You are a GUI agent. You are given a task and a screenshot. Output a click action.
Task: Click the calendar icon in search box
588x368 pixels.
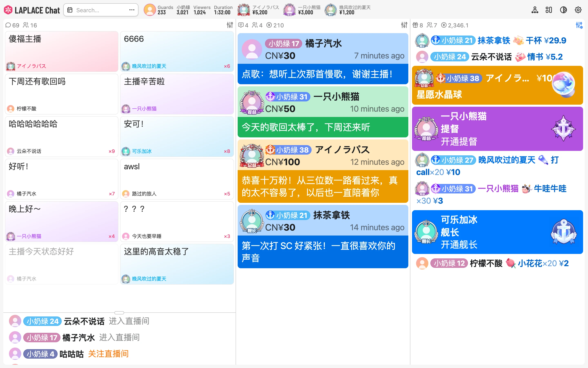point(70,10)
